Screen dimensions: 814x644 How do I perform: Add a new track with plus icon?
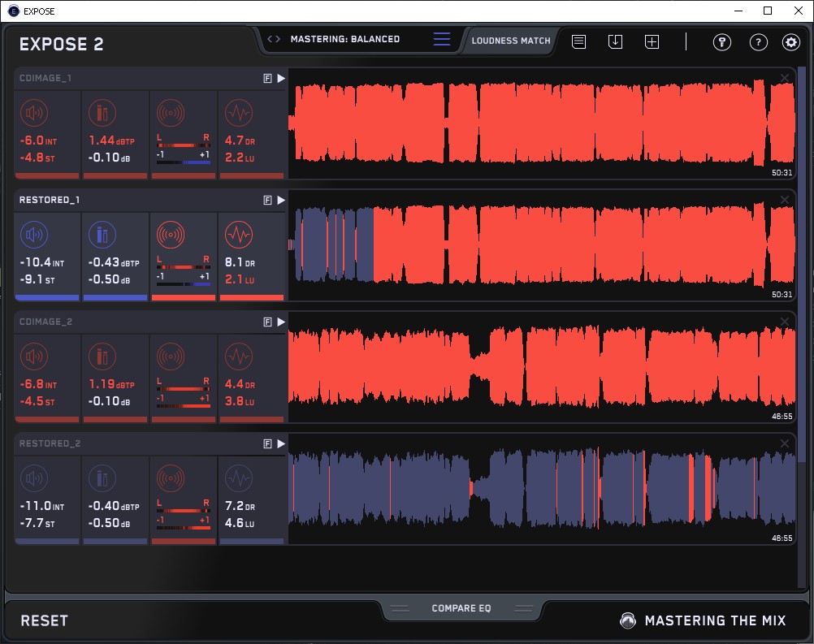[x=652, y=41]
